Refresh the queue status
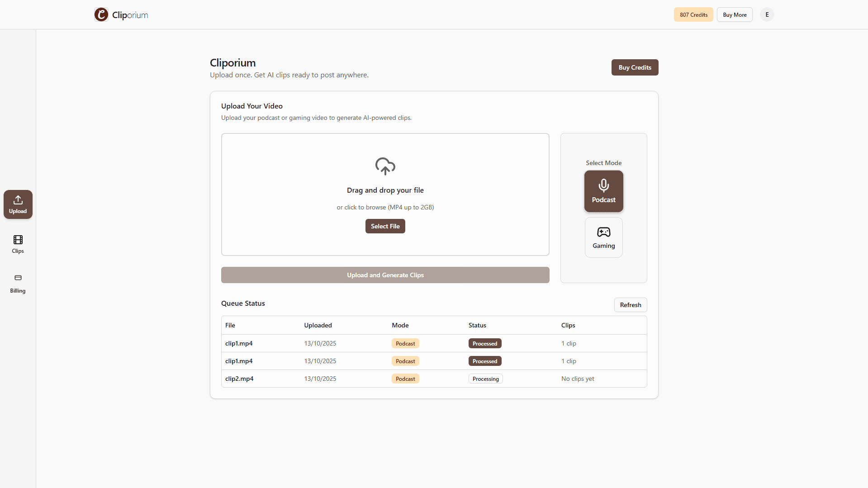868x488 pixels. coord(630,304)
